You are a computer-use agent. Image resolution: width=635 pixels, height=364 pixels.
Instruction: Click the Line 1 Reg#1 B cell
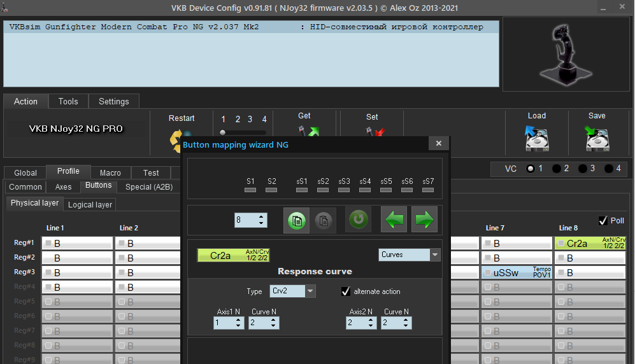pyautogui.click(x=77, y=243)
